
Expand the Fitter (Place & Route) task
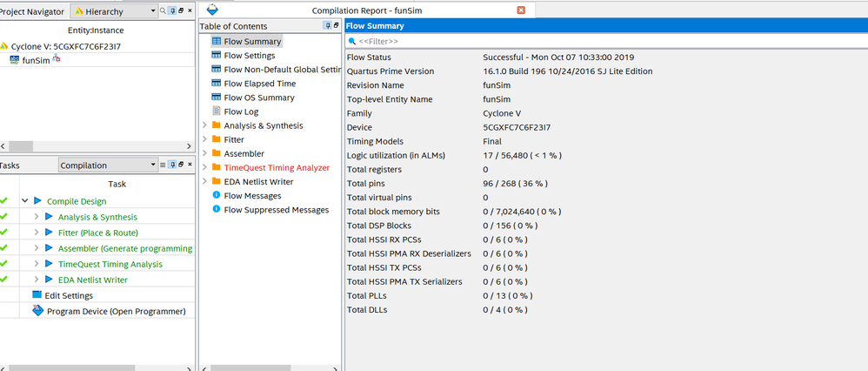tap(37, 233)
